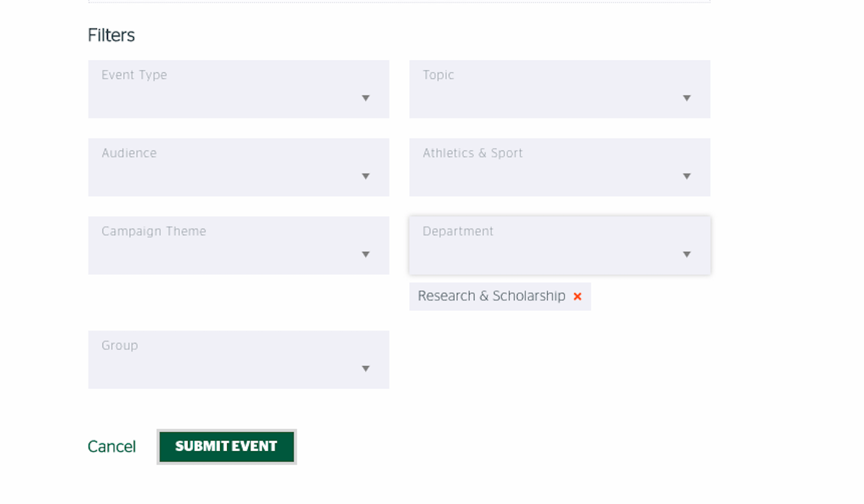Click the Filters section heading
This screenshot has width=864, height=504.
tap(111, 36)
